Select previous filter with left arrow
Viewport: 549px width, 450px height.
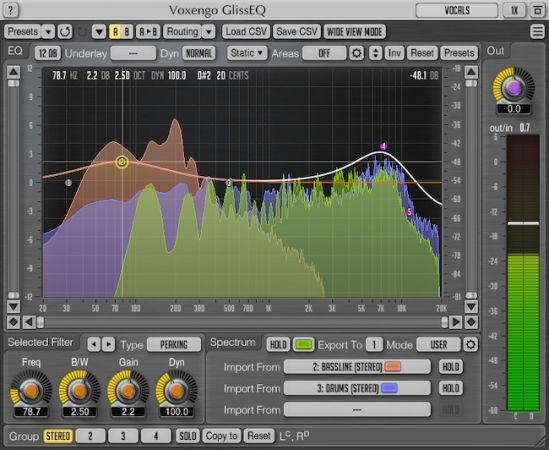(x=94, y=345)
